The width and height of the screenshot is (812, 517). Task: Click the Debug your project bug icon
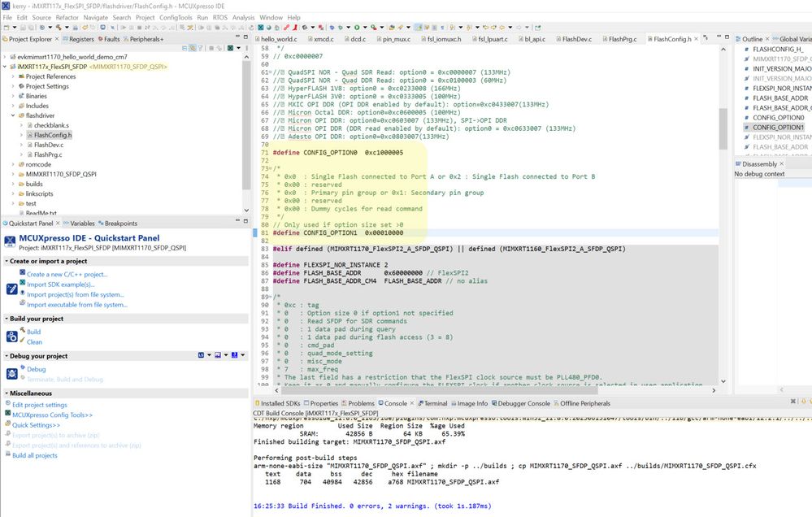coord(12,373)
